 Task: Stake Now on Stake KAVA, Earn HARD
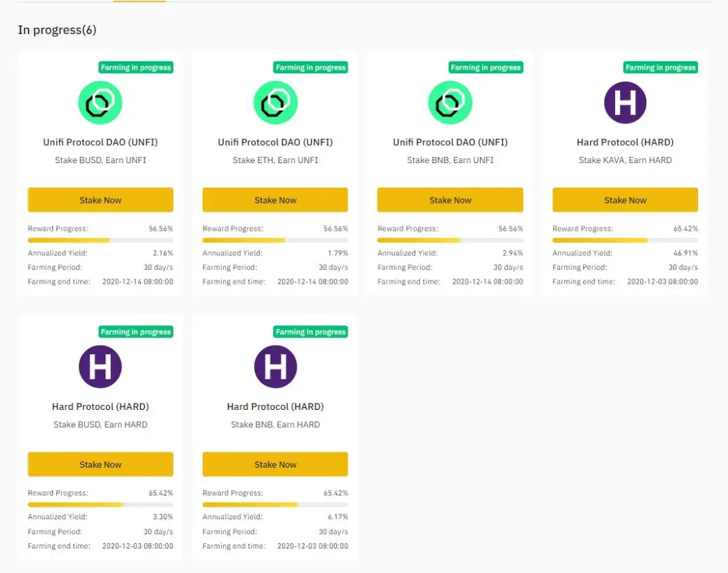click(625, 200)
